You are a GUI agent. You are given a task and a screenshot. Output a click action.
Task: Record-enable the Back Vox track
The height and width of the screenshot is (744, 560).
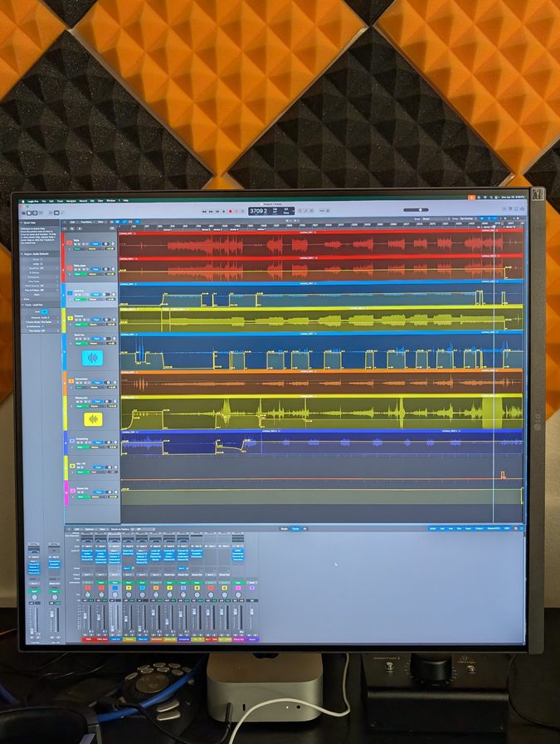point(85,339)
